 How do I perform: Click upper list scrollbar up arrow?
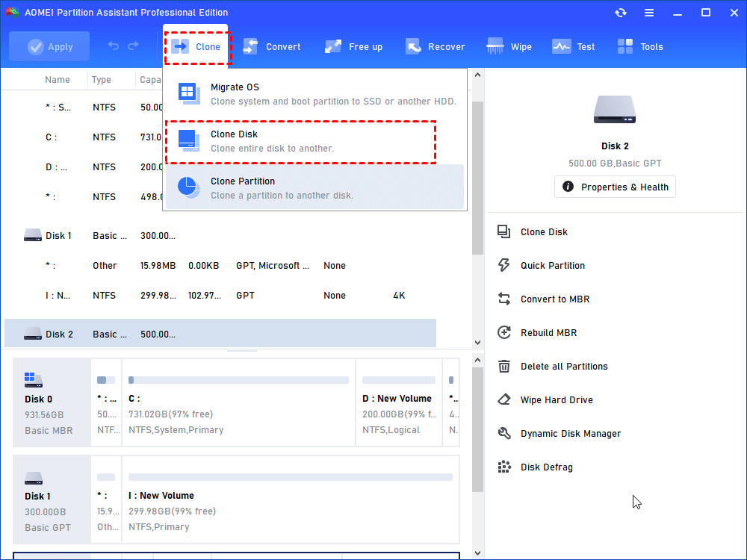point(478,75)
